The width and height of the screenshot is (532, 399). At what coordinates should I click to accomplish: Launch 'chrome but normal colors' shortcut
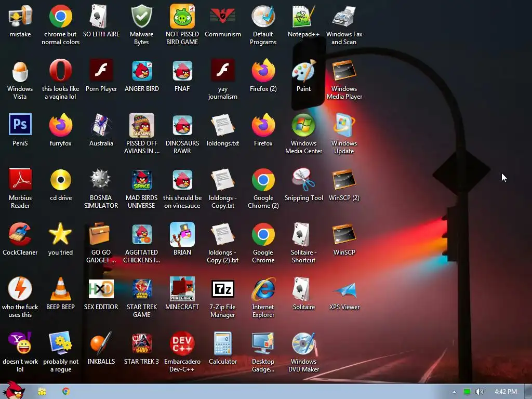coord(60,16)
